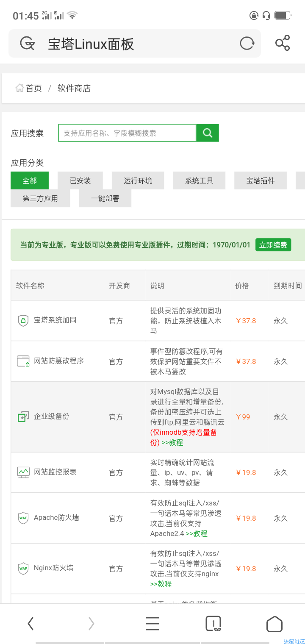Click the Nginx防火墙 software name
The width and height of the screenshot is (305, 644).
point(54,568)
